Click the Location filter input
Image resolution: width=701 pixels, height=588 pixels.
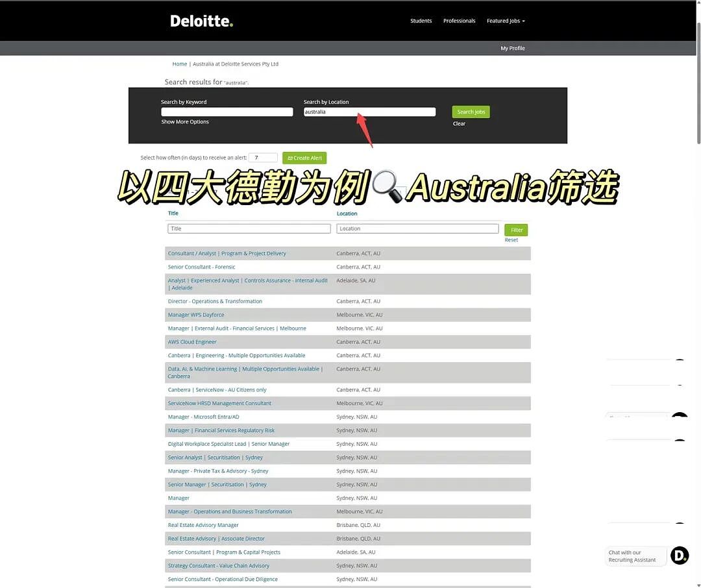pos(417,228)
